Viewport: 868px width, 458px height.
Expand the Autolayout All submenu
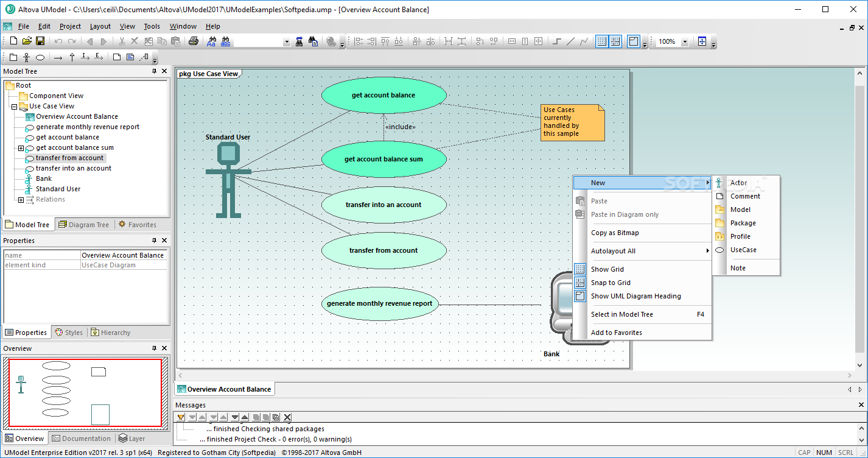point(642,251)
